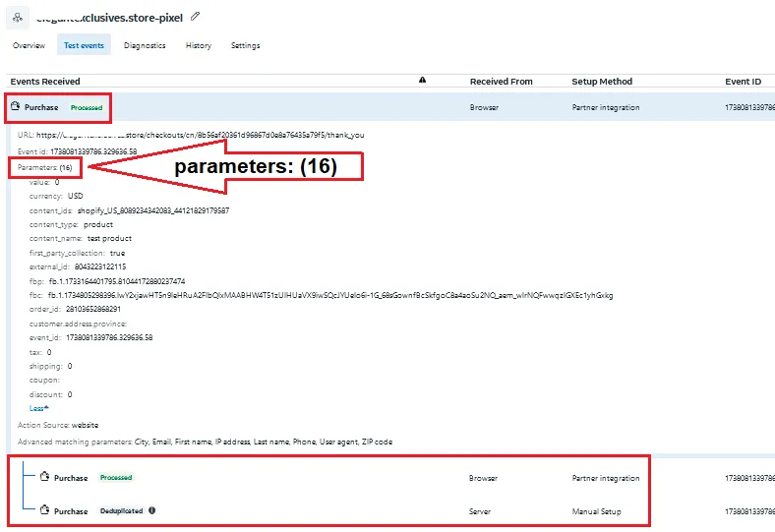This screenshot has height=532, width=775.
Task: Click the first_party_collection true line
Action: click(77, 253)
